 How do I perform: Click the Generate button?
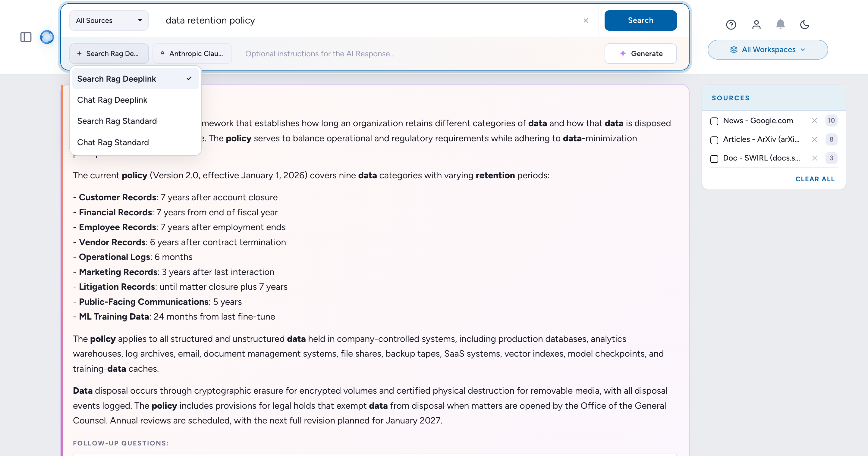pos(640,54)
